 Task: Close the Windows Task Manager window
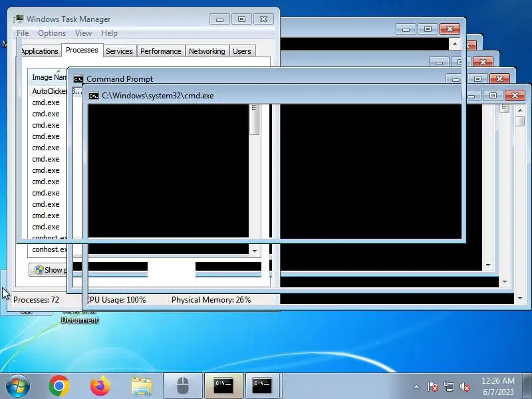pos(263,19)
